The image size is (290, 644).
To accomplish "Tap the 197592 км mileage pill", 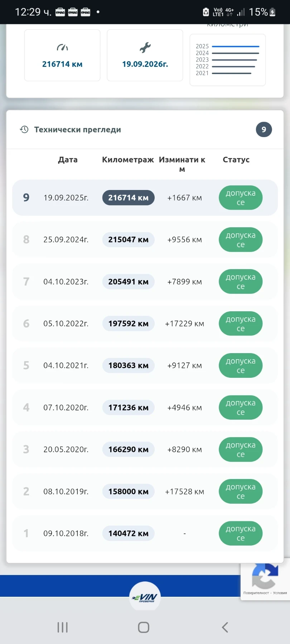I will 128,324.
